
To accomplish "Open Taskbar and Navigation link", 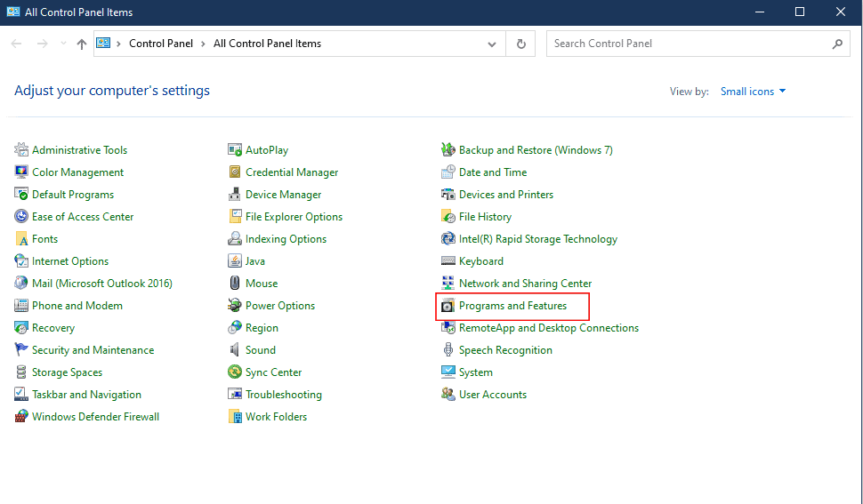I will click(86, 394).
